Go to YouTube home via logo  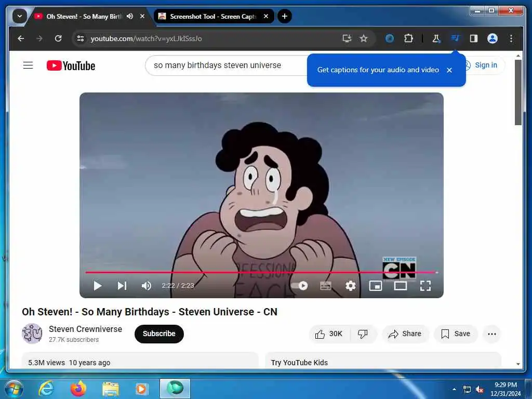[71, 65]
